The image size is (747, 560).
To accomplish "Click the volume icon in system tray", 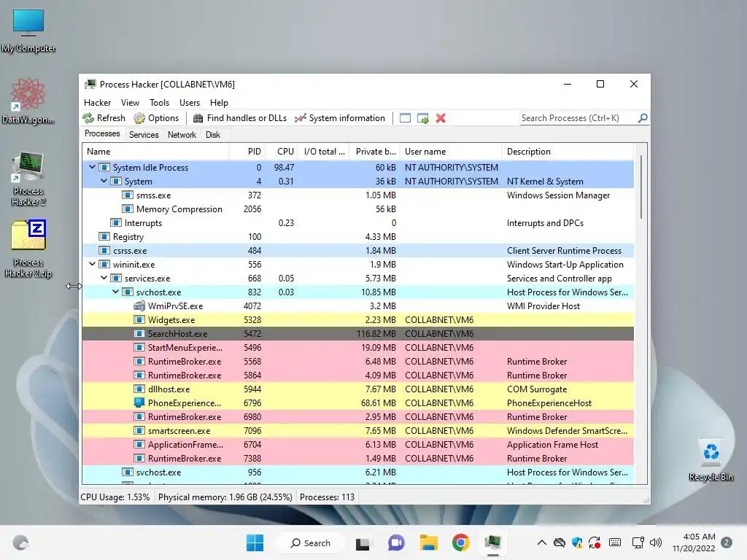I will pos(656,542).
